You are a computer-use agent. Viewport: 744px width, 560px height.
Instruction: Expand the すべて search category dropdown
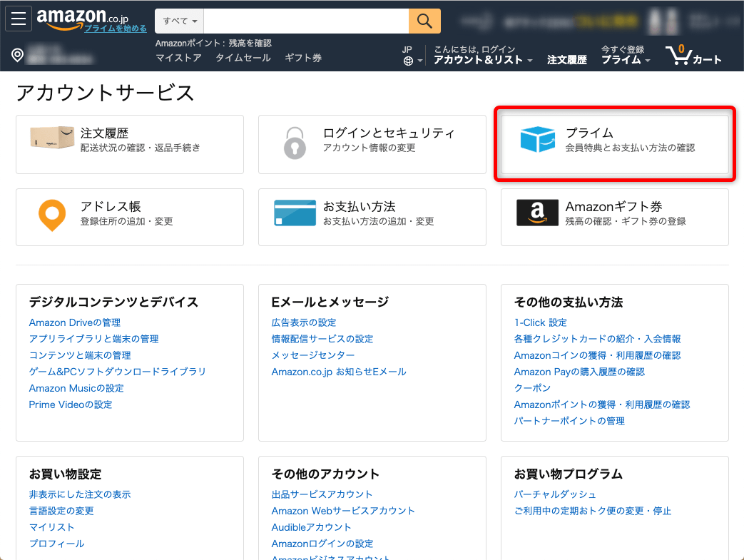click(180, 21)
